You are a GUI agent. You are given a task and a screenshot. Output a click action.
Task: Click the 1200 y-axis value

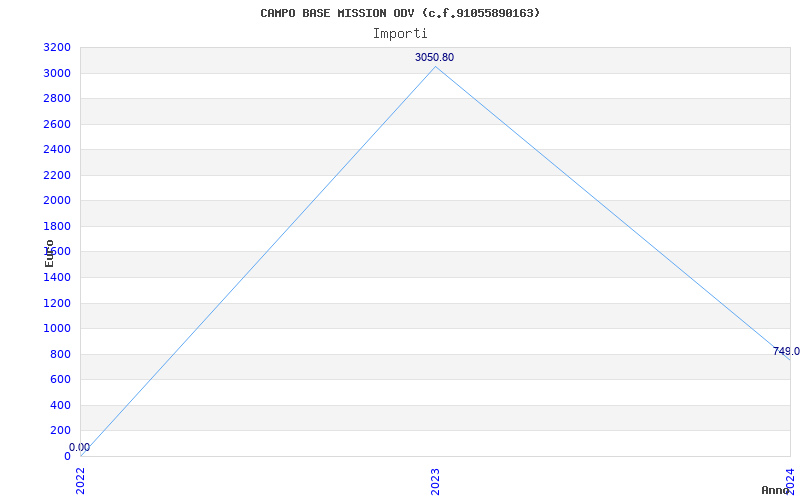tap(57, 304)
